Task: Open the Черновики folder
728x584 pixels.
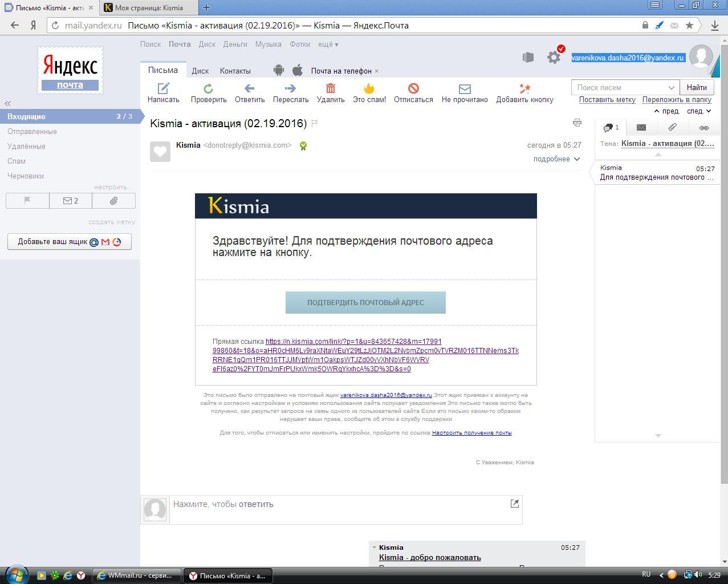Action: pos(26,176)
